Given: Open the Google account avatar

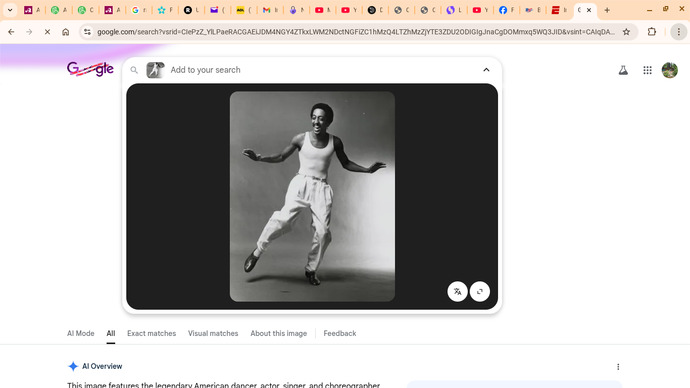Looking at the screenshot, I should pos(670,70).
